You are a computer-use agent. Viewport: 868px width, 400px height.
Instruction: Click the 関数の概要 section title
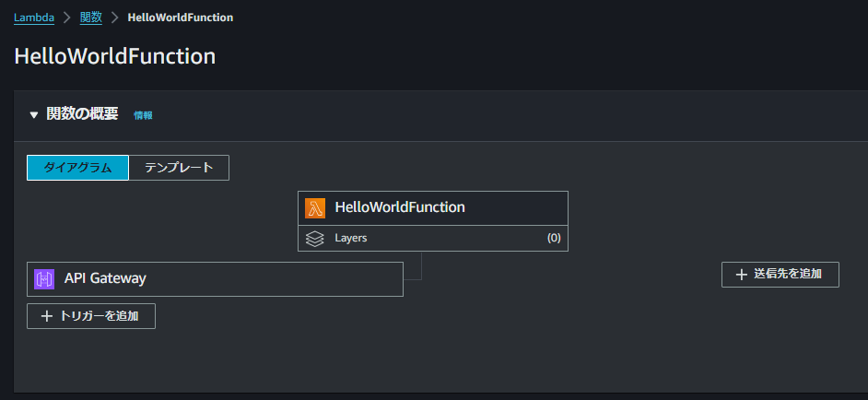point(82,114)
